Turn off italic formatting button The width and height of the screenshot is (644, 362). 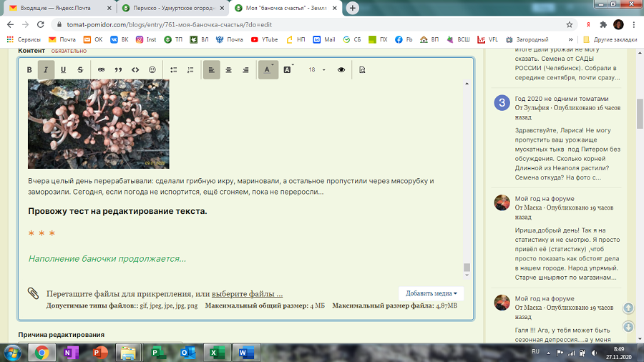point(46,70)
